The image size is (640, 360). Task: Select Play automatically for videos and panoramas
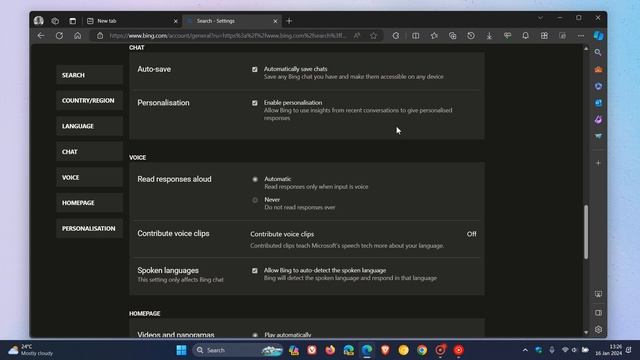[255, 335]
